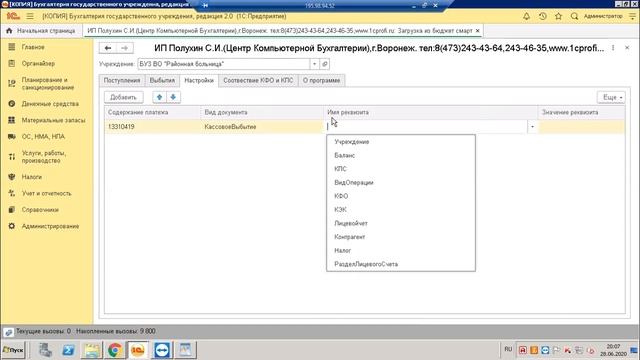
Task: Go to Начальная страница home tab
Action: pos(42,31)
